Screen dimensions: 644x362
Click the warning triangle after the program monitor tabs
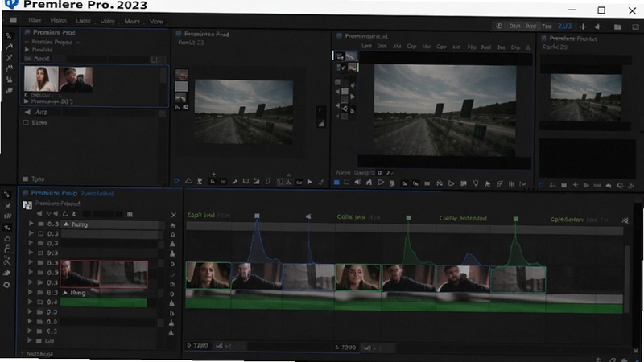point(528,47)
